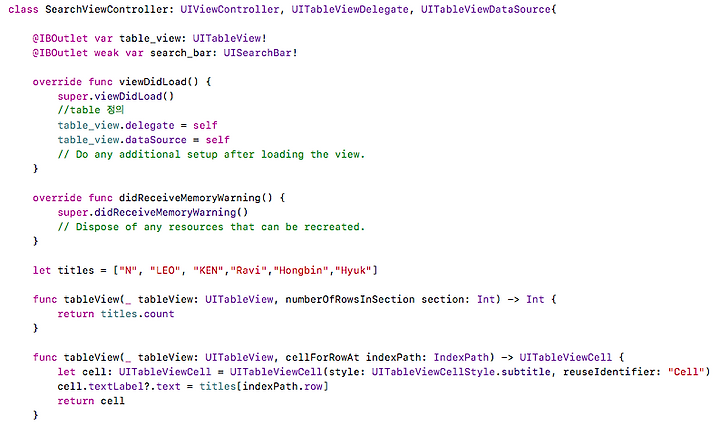Click the "Hyuk" string literal
Image resolution: width=720 pixels, height=426 pixels.
353,270
